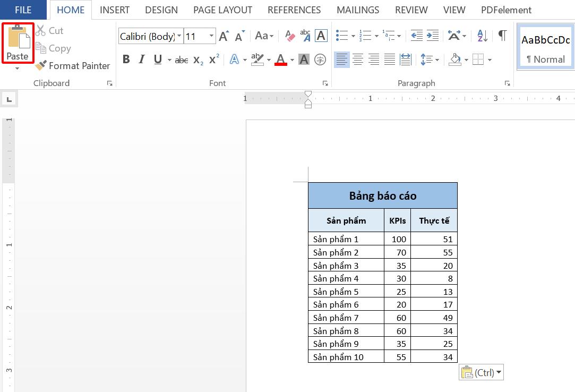Viewport: 575px width, 392px height.
Task: Switch to the INSERT ribbon tab
Action: click(x=115, y=10)
